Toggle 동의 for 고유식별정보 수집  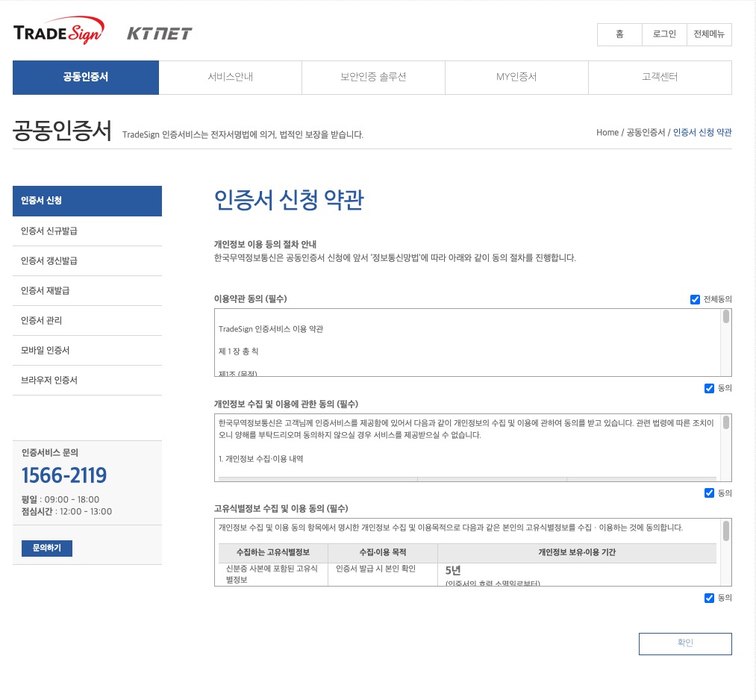[x=709, y=598]
